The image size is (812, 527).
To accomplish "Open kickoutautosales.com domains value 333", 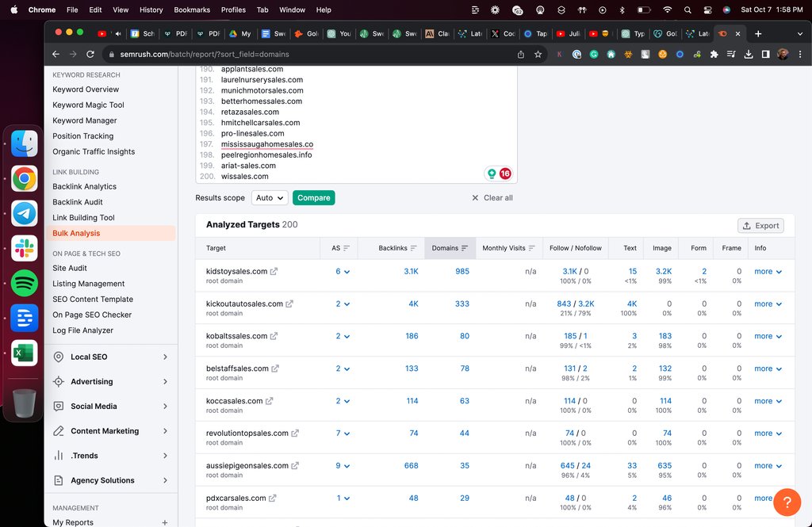I will coord(462,304).
